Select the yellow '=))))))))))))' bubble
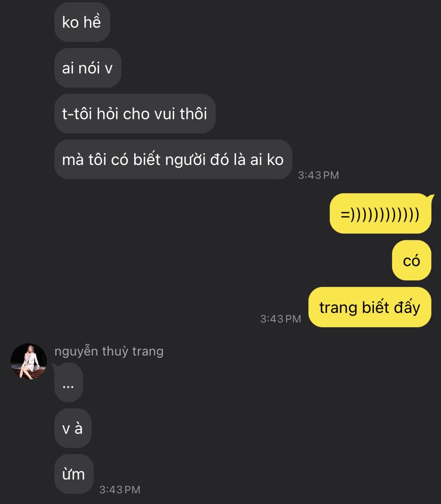441x504 pixels. tap(380, 214)
